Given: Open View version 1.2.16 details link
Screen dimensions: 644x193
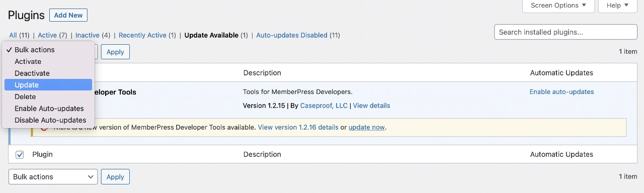Looking at the screenshot, I should tap(298, 127).
